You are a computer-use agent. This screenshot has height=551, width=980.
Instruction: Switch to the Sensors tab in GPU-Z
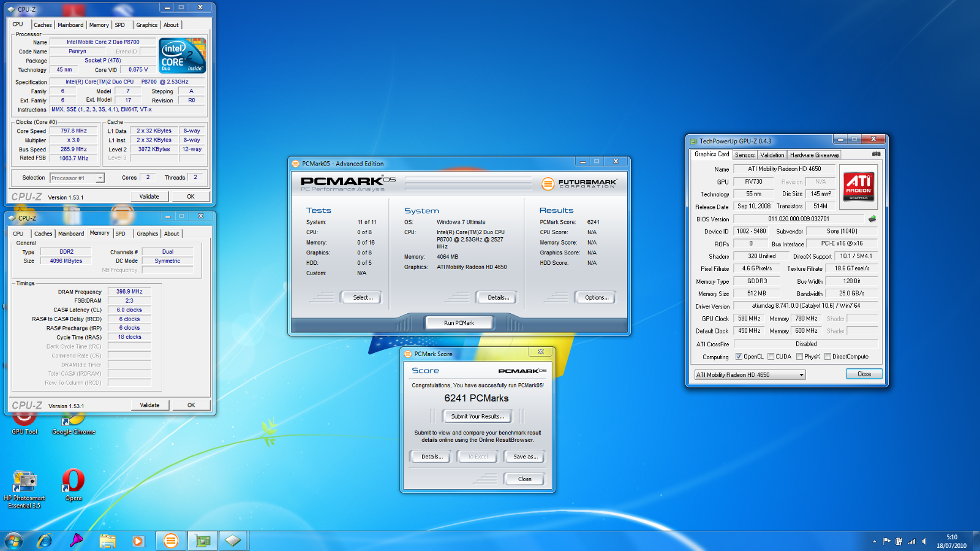pyautogui.click(x=745, y=155)
